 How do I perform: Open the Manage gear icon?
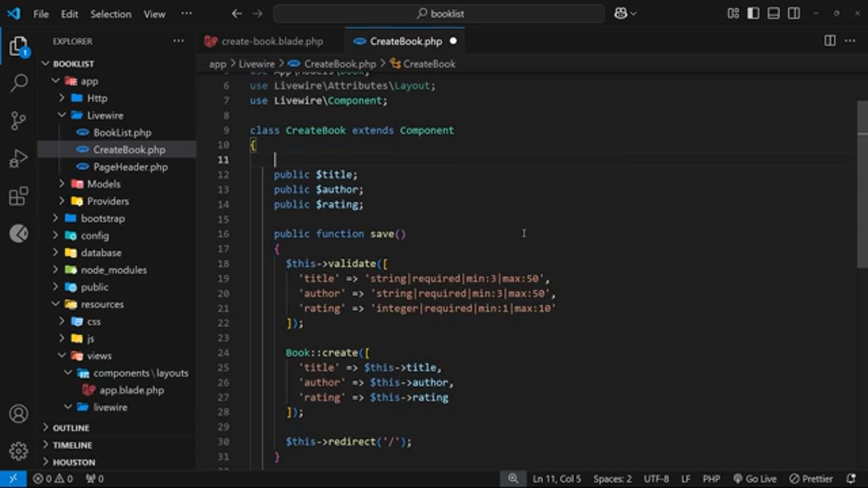point(18,451)
